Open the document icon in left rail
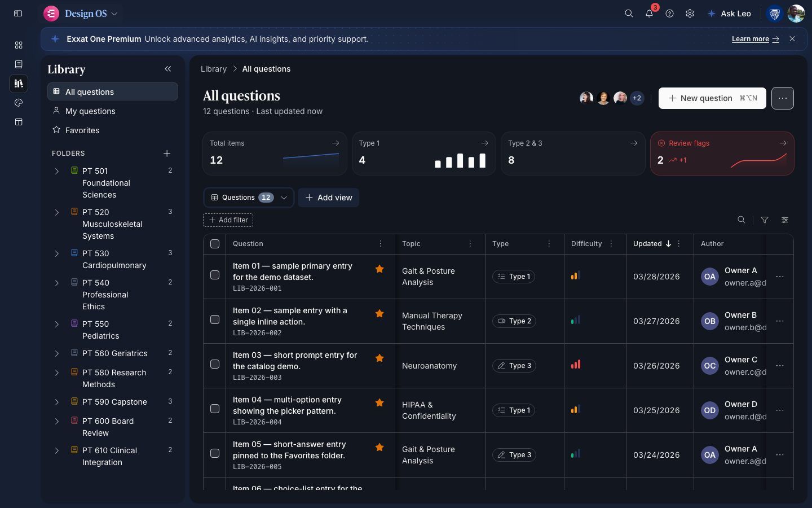This screenshot has height=508, width=812. (19, 64)
